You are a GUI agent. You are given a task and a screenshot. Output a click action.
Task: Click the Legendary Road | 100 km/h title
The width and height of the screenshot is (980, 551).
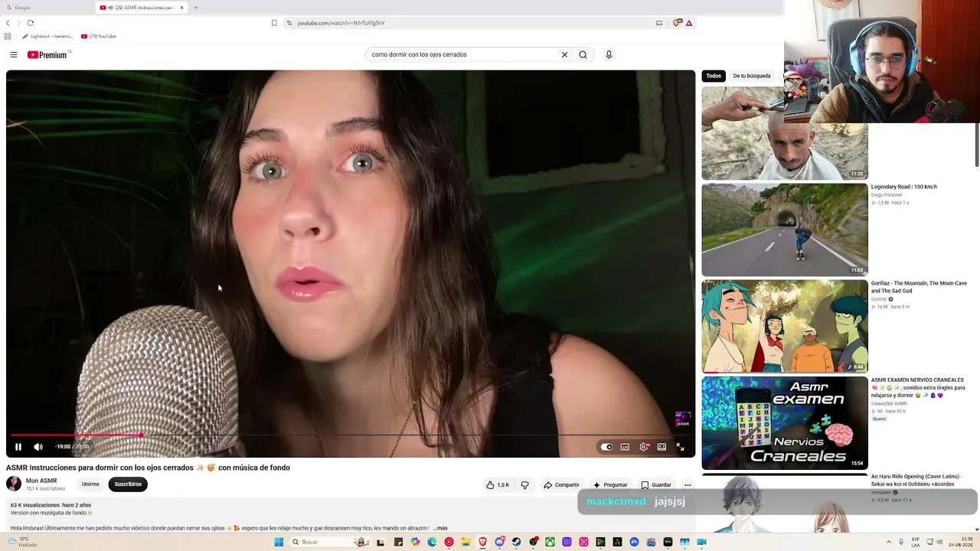pos(903,187)
